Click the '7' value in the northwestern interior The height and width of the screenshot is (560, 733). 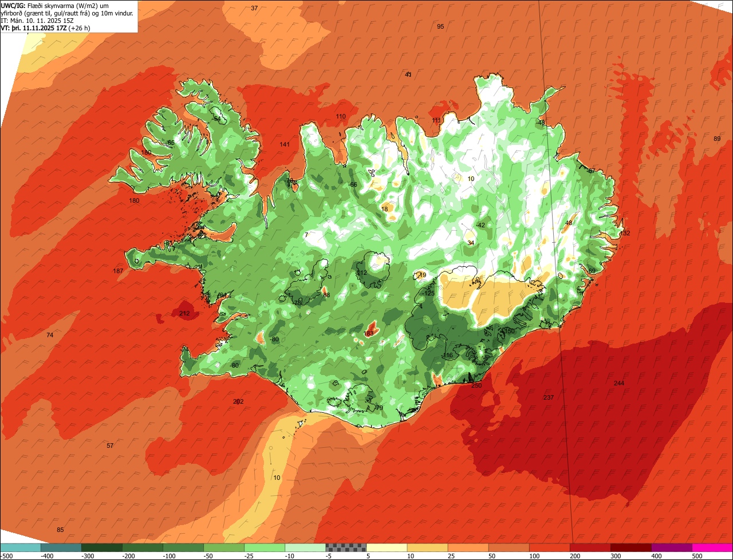pos(306,235)
